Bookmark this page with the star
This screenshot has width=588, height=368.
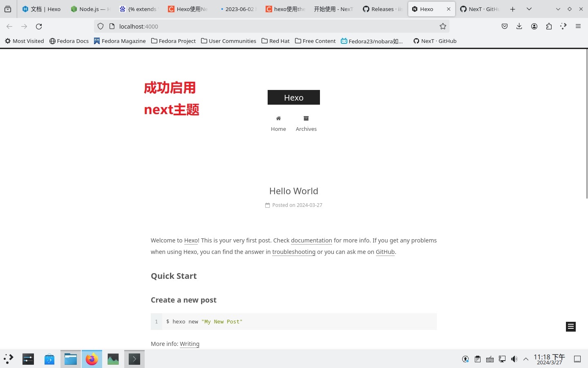(443, 26)
